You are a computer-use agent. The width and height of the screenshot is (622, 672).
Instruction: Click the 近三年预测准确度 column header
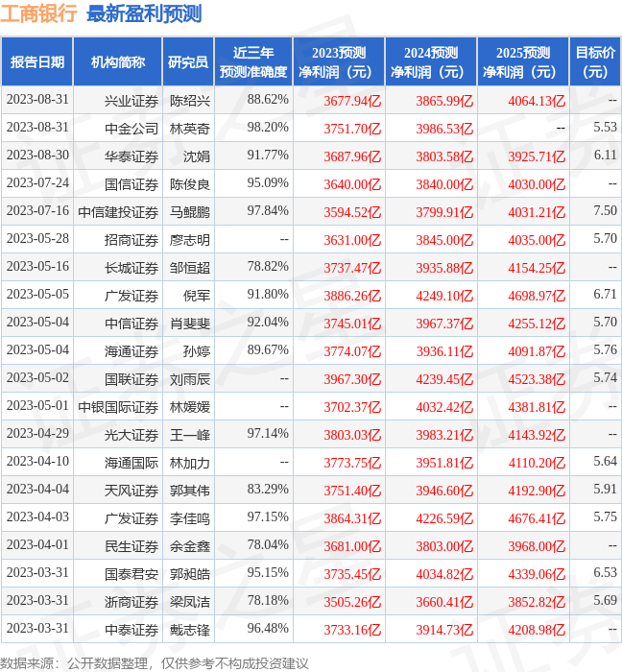pos(253,61)
